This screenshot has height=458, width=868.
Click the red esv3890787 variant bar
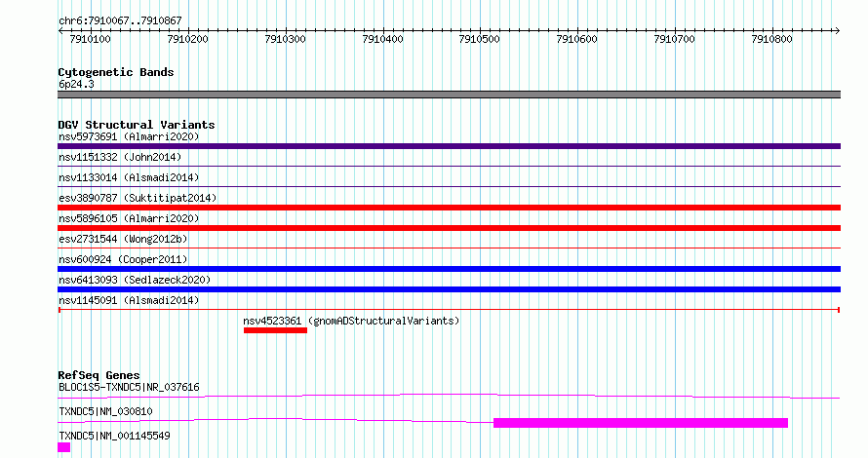click(449, 208)
